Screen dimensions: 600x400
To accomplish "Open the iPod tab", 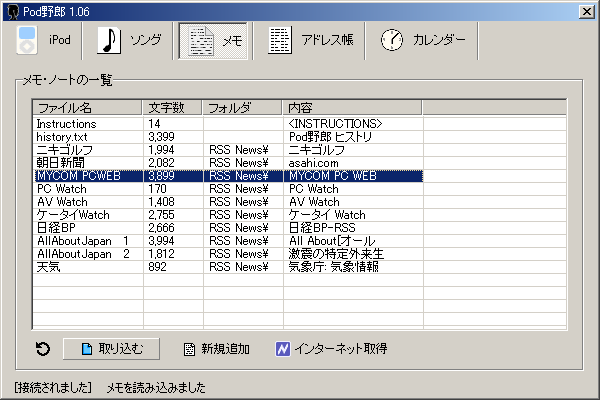I will (x=43, y=41).
